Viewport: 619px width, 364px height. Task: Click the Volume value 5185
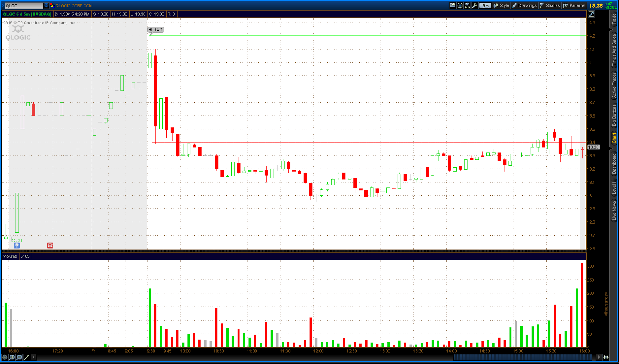point(25,256)
